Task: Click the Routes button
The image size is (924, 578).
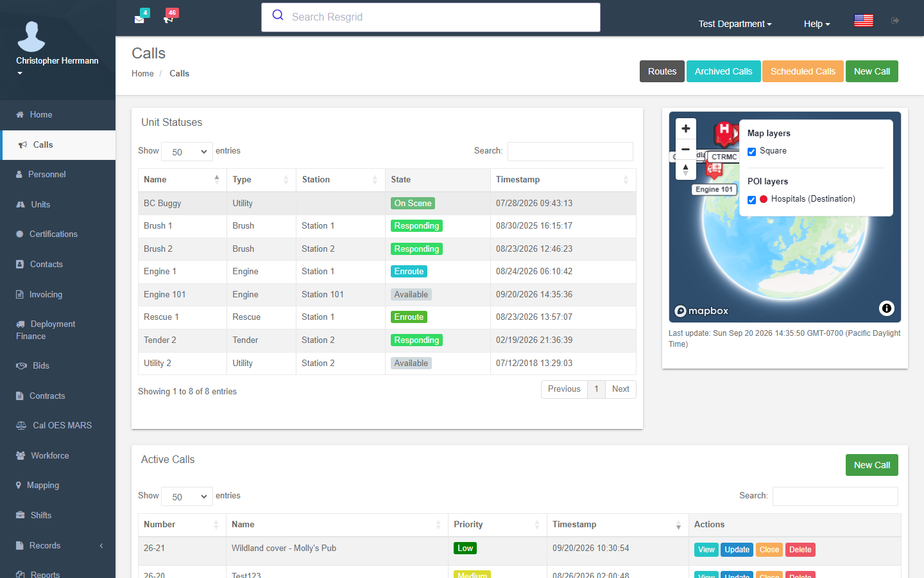Action: 662,71
